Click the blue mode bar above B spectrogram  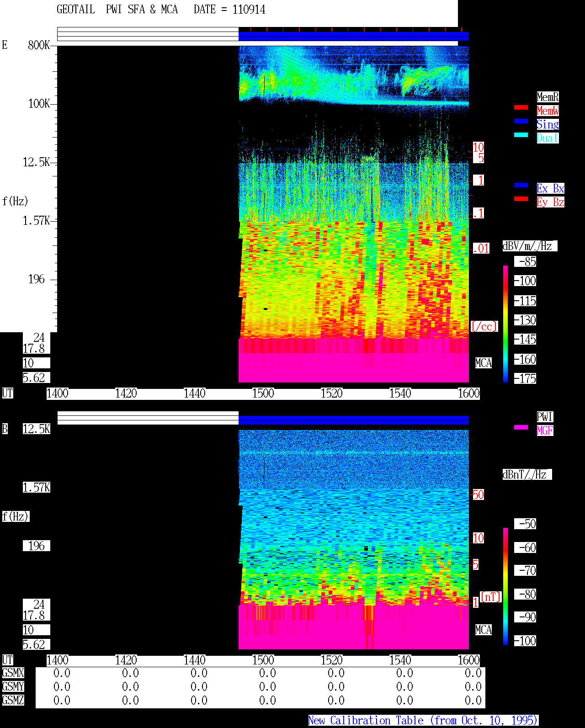(354, 420)
